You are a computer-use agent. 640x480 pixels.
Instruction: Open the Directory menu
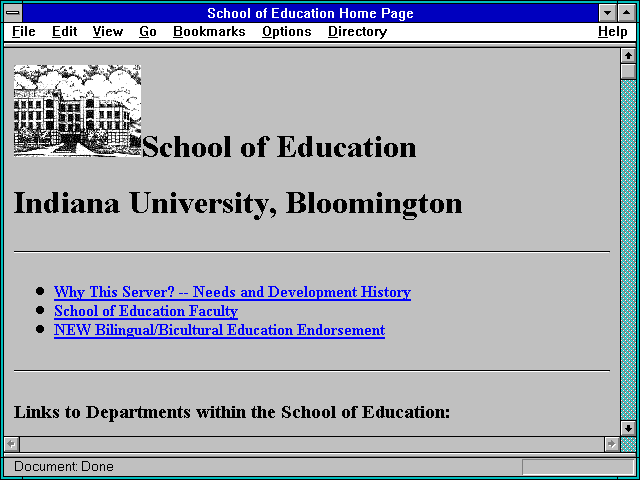(357, 31)
